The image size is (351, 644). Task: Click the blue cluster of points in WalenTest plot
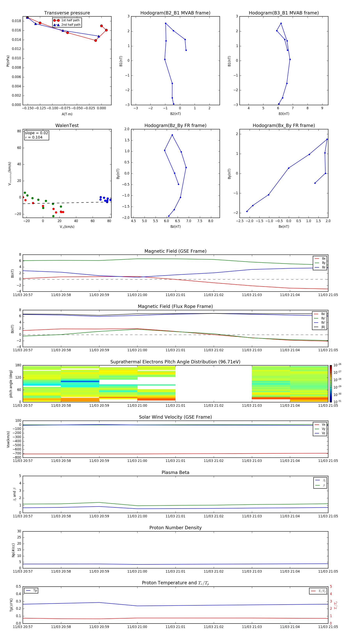click(105, 199)
